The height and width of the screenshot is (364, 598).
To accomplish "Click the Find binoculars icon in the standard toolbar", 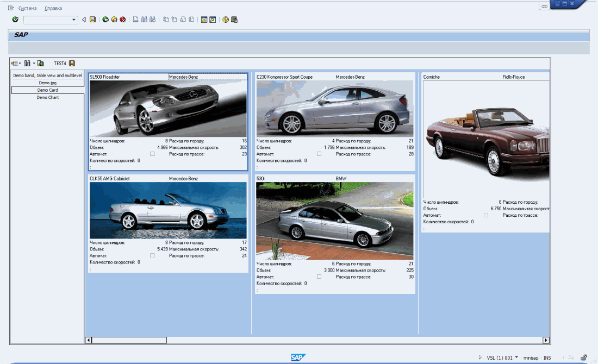I will 144,20.
